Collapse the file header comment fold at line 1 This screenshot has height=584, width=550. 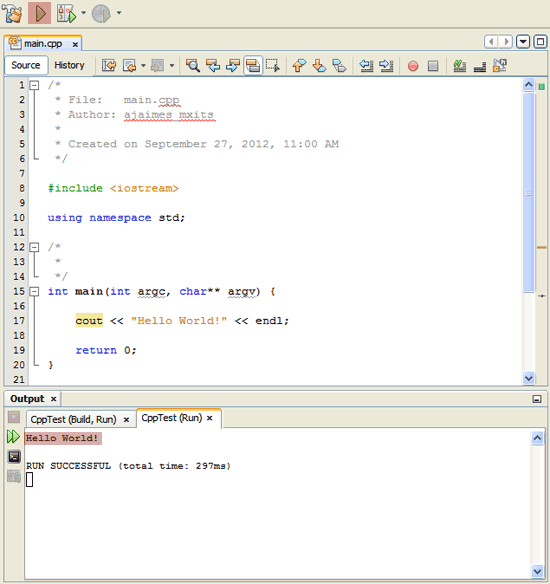pos(34,85)
